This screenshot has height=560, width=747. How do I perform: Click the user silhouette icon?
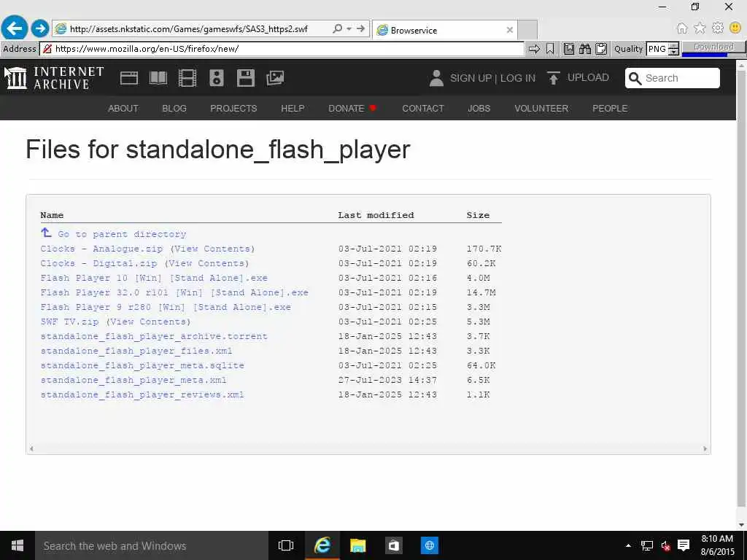436,78
